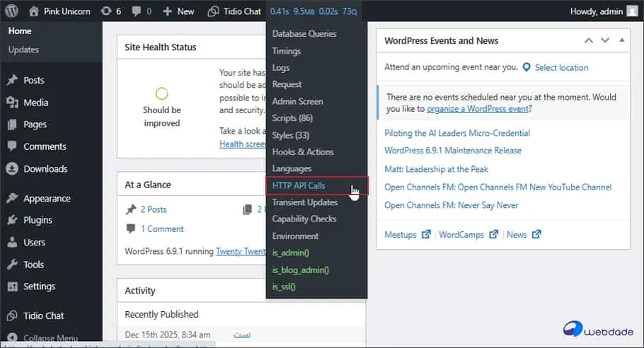This screenshot has height=348, width=644.
Task: Open the comments bubble icon in toolbar
Action: [137, 11]
